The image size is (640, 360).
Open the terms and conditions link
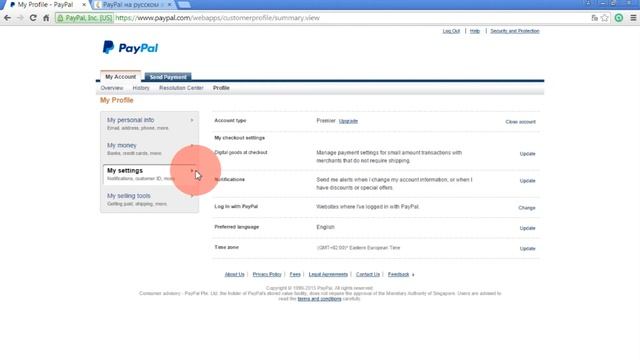(319, 299)
